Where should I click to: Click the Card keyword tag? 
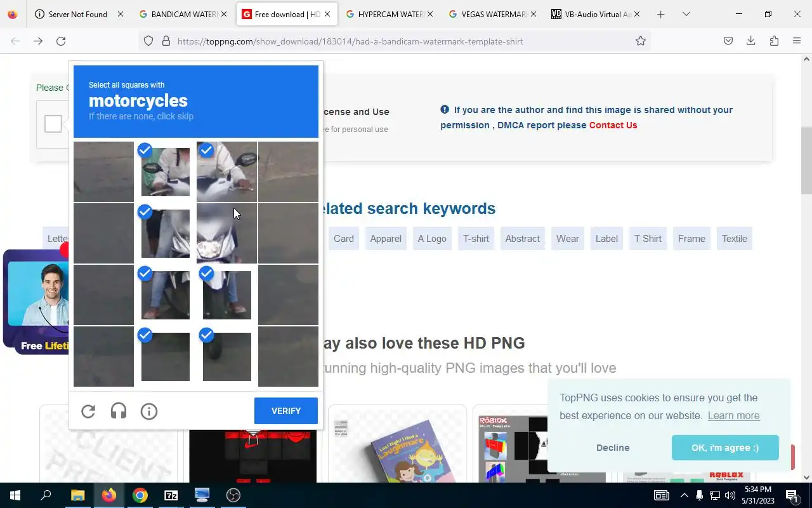pyautogui.click(x=344, y=239)
